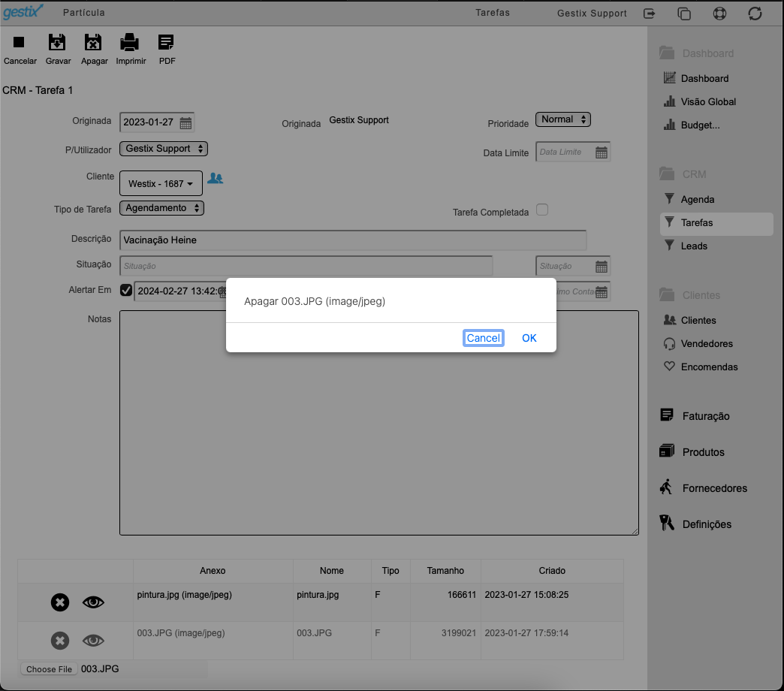The height and width of the screenshot is (691, 784).
Task: View pintura.jpg with the eye icon
Action: [x=93, y=602]
